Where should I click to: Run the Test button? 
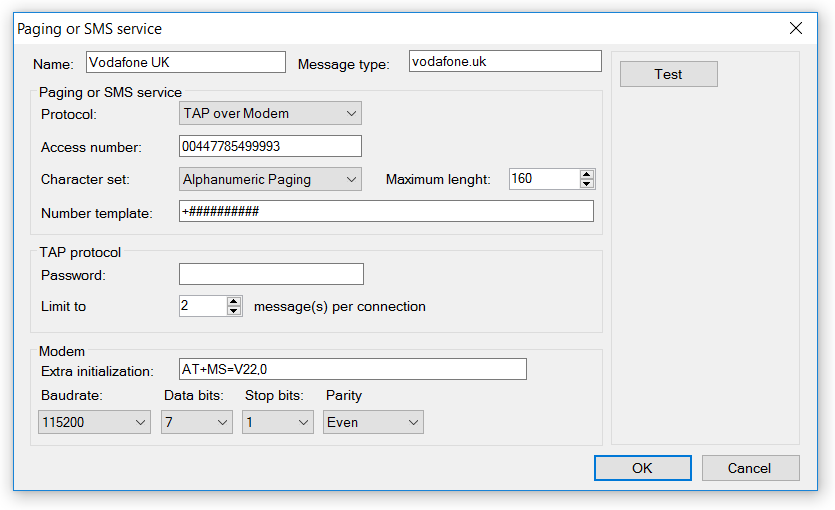pyautogui.click(x=669, y=74)
